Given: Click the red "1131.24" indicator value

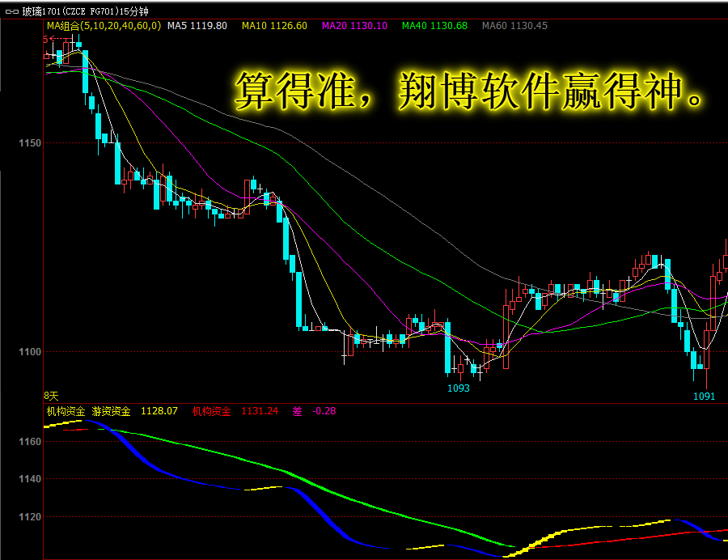Looking at the screenshot, I should 260,411.
